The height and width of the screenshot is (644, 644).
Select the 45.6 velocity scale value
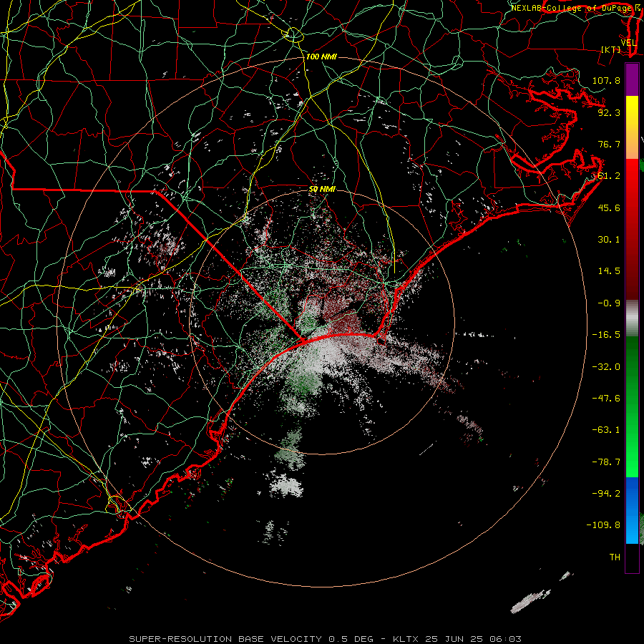click(x=609, y=208)
